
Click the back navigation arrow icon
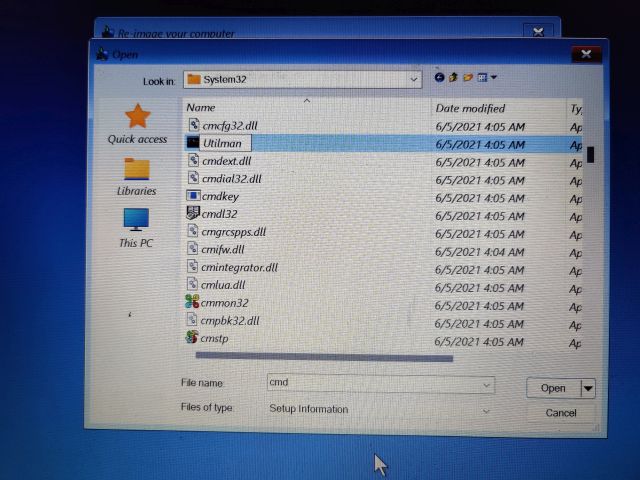point(439,78)
